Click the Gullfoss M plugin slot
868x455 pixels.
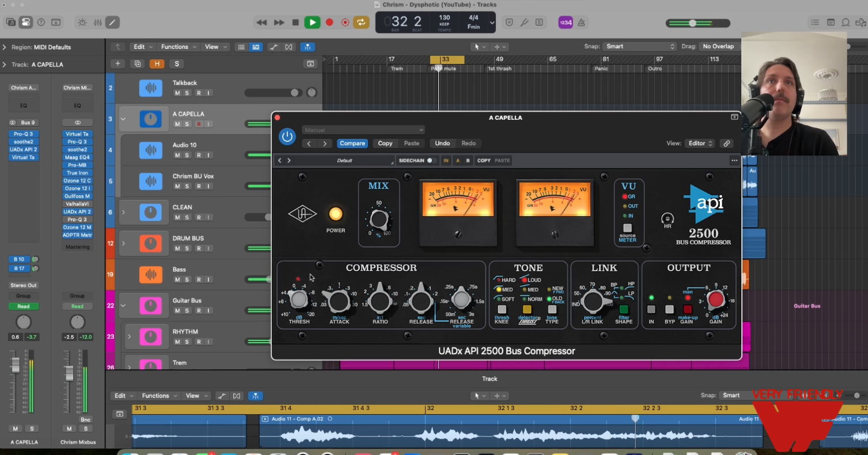pos(78,196)
